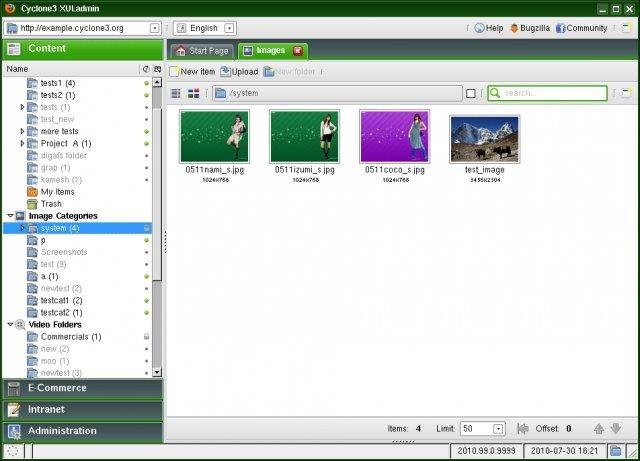Click folder icon in status bar
Screen dimensions: 640x461
(614, 451)
